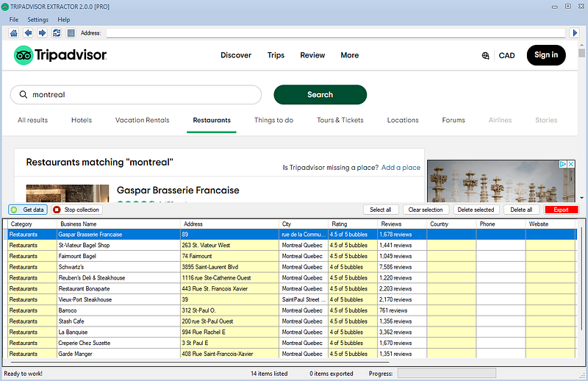Click the green Search button

(x=320, y=95)
